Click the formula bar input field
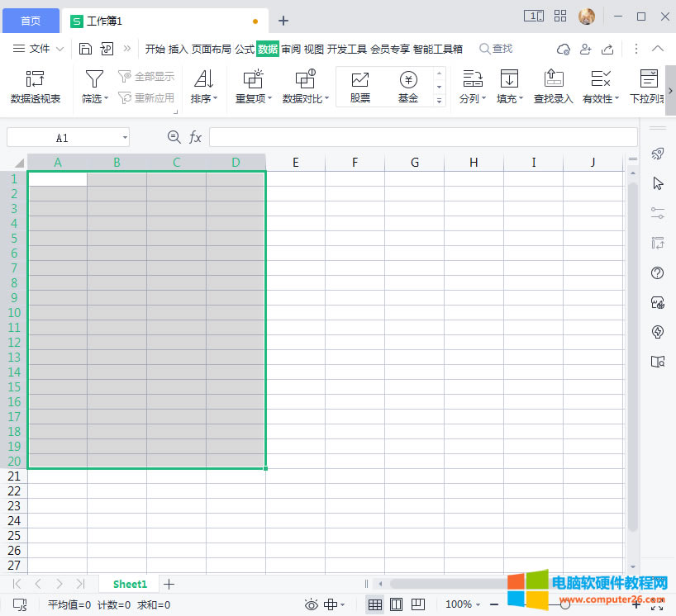676x616 pixels. [422, 137]
